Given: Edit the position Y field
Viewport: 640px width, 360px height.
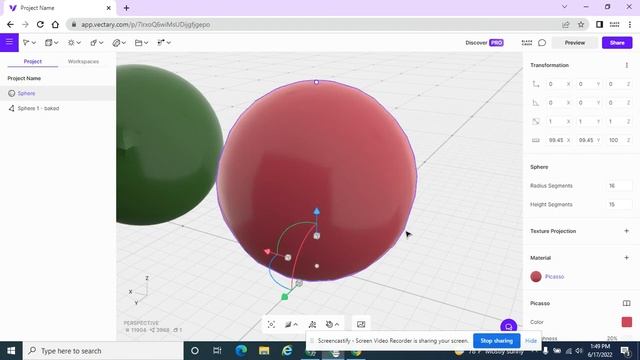Looking at the screenshot, I should point(589,84).
